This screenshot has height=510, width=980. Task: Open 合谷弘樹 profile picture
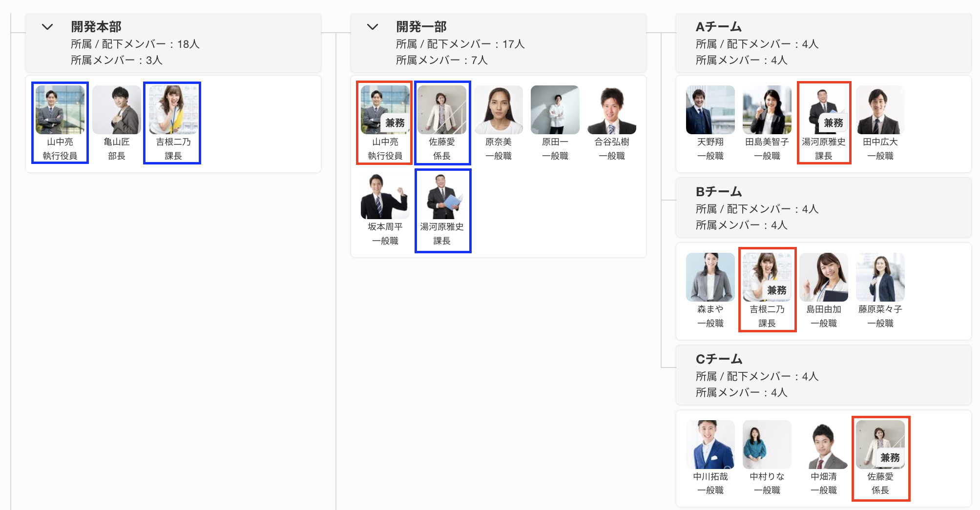(x=611, y=110)
